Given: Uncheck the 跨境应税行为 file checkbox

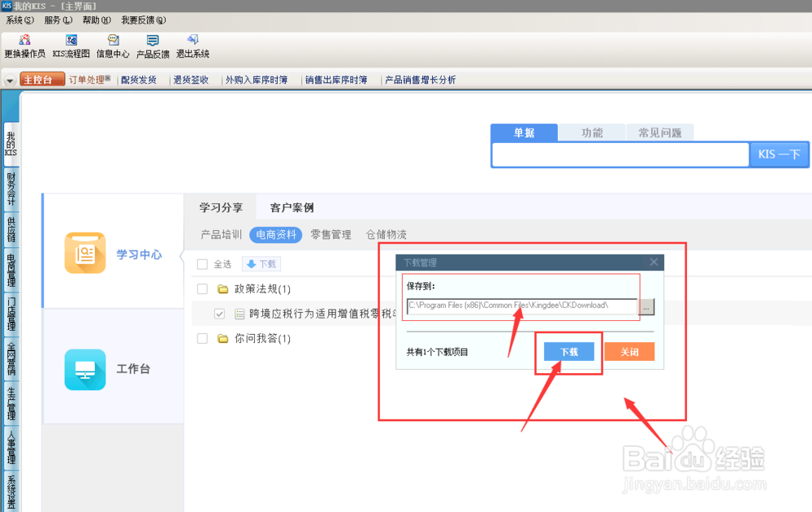Looking at the screenshot, I should (219, 314).
